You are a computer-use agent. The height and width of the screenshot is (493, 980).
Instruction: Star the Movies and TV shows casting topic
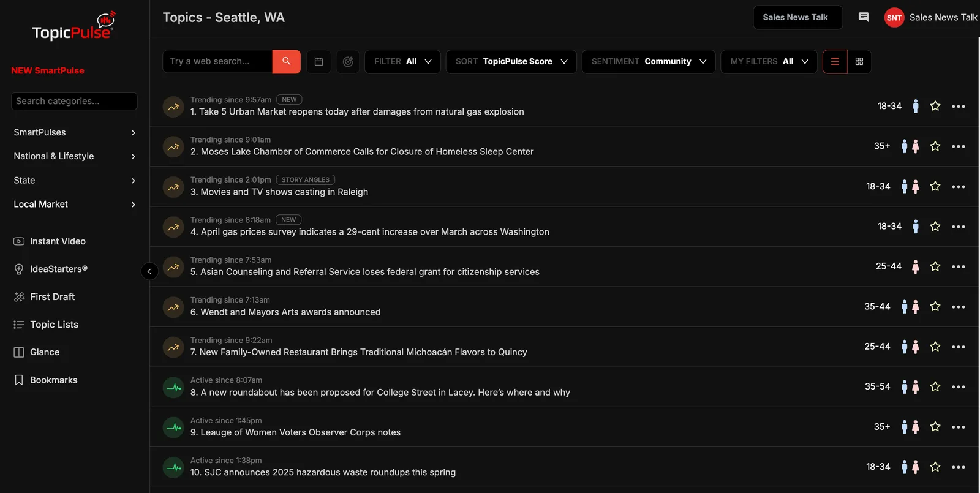click(935, 186)
